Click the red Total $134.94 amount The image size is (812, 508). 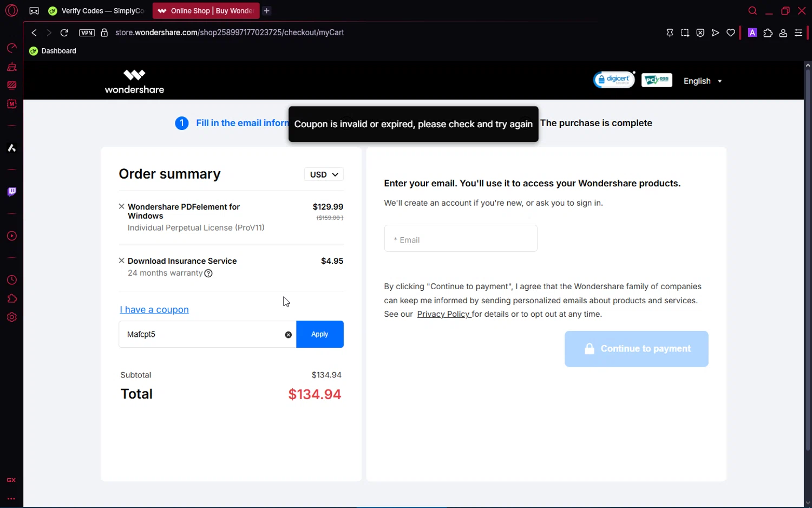315,394
